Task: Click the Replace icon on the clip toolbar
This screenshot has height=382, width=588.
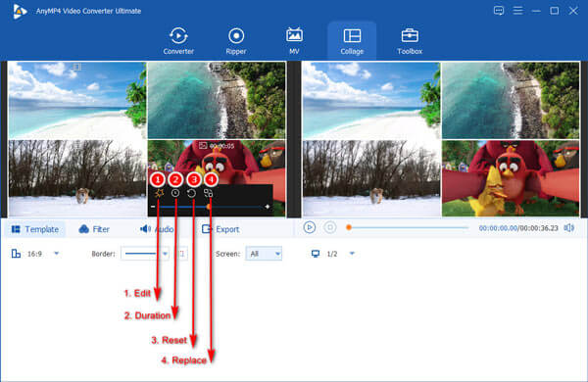Action: point(208,193)
